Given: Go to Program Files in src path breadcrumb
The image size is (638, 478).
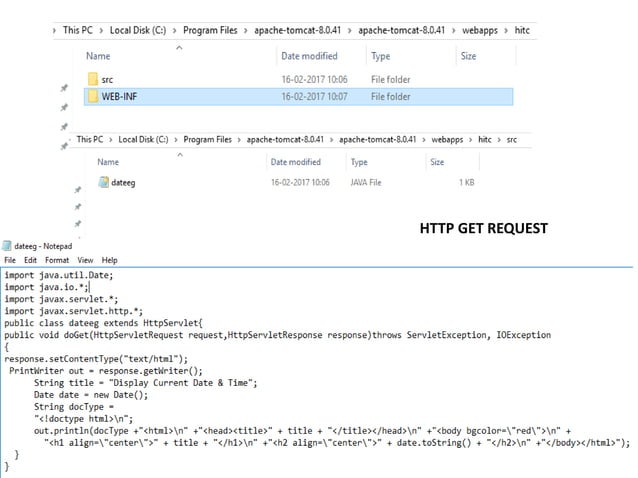Looking at the screenshot, I should tap(208, 140).
